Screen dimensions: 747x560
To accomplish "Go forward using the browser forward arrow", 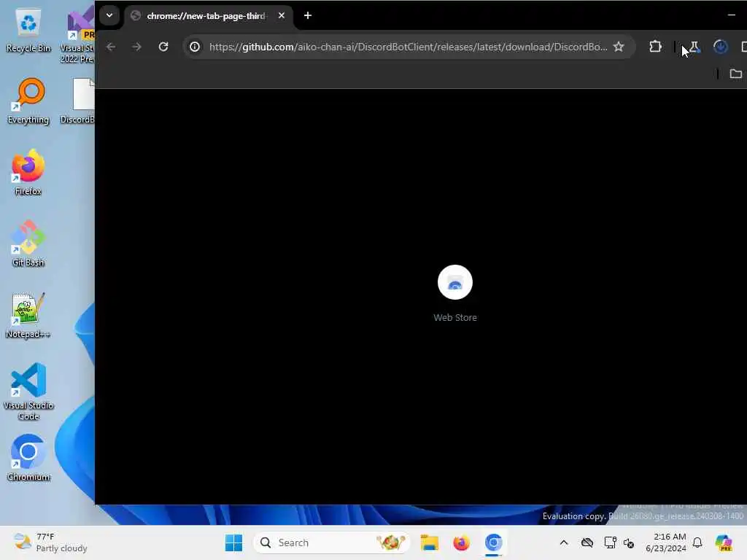I will click(136, 47).
